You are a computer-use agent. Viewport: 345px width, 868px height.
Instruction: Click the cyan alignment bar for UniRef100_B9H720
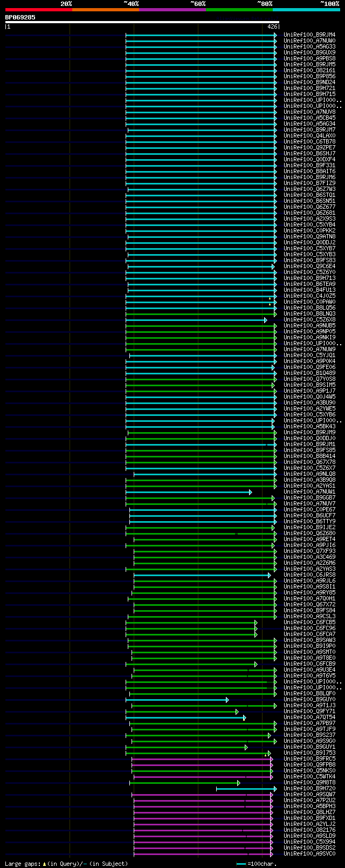pos(246,788)
